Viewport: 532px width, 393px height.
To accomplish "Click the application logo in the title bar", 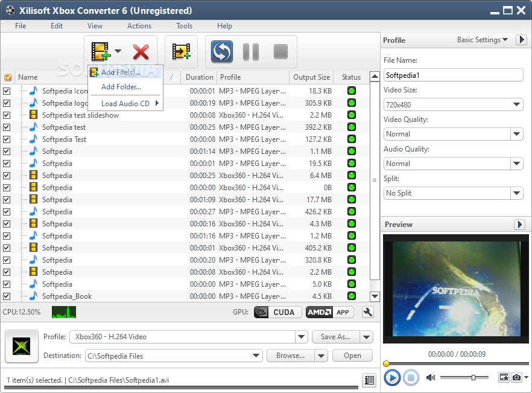I will click(10, 10).
